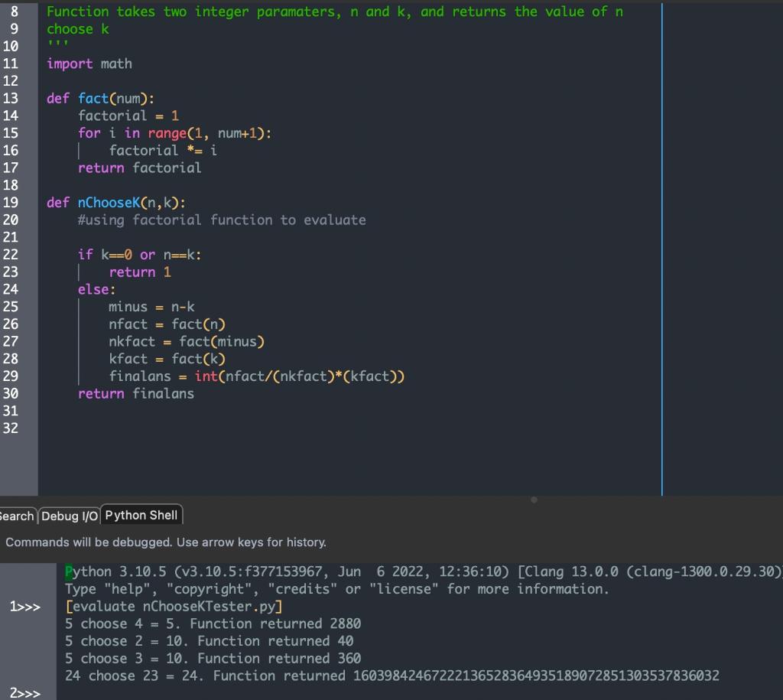Click the 'else:' line
The width and height of the screenshot is (783, 700).
click(97, 289)
